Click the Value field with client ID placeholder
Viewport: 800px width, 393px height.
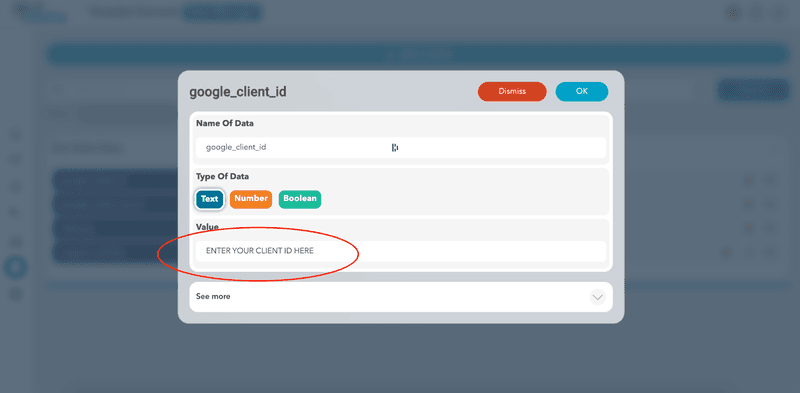(x=401, y=251)
